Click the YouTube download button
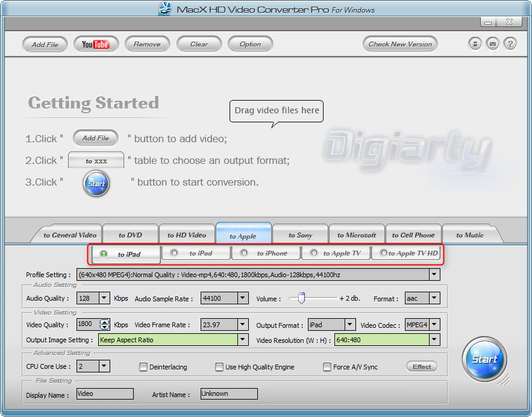This screenshot has width=532, height=417. pos(96,44)
